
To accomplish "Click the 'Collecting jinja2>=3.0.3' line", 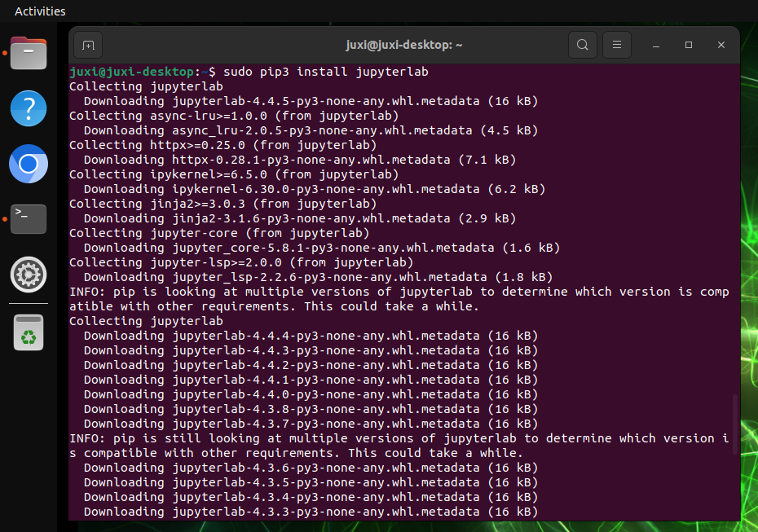I will [x=223, y=204].
